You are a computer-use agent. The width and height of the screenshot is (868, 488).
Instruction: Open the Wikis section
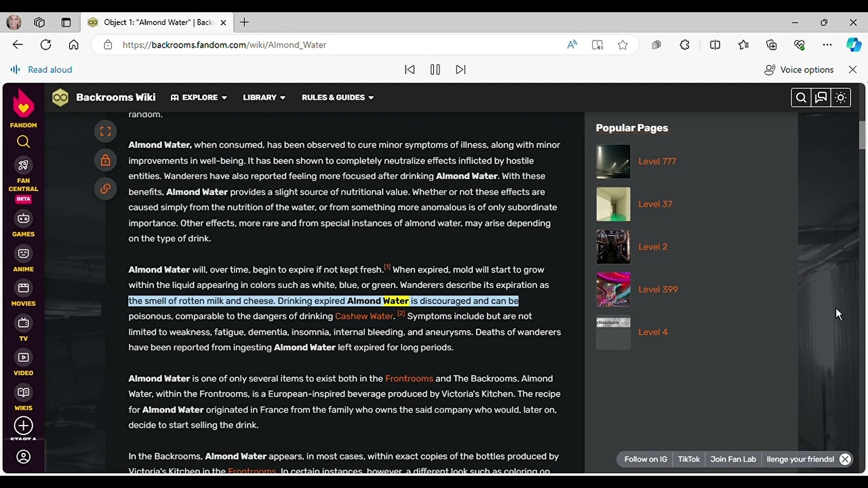pyautogui.click(x=24, y=399)
